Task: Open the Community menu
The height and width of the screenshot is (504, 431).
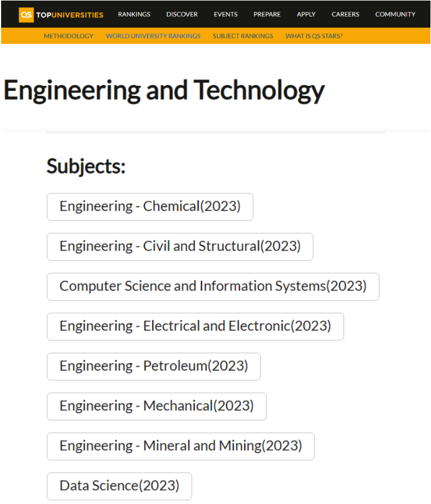Action: point(395,15)
